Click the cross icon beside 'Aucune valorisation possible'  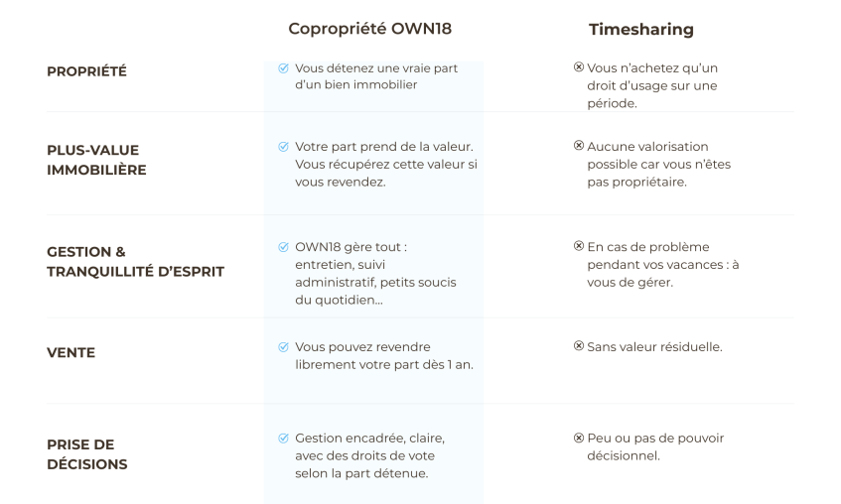[579, 146]
